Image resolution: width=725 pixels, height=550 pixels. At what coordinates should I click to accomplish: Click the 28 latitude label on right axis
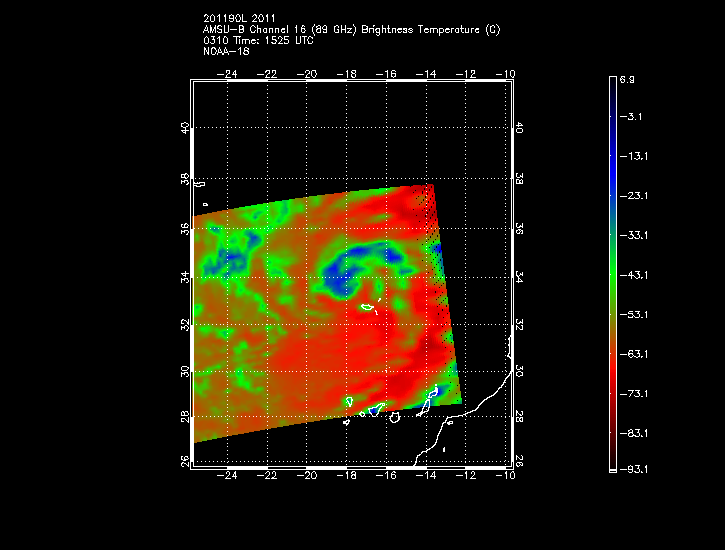tap(519, 416)
